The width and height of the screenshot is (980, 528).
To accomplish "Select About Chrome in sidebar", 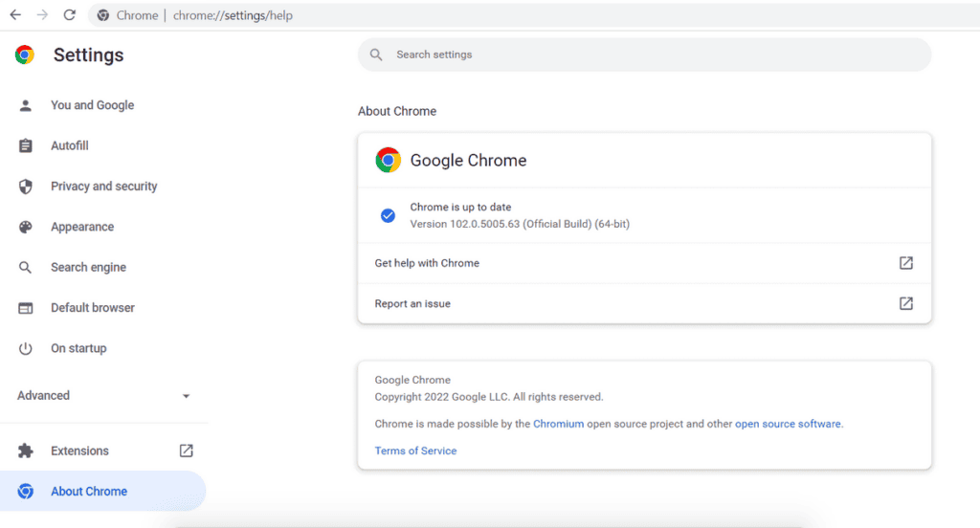I will [89, 492].
